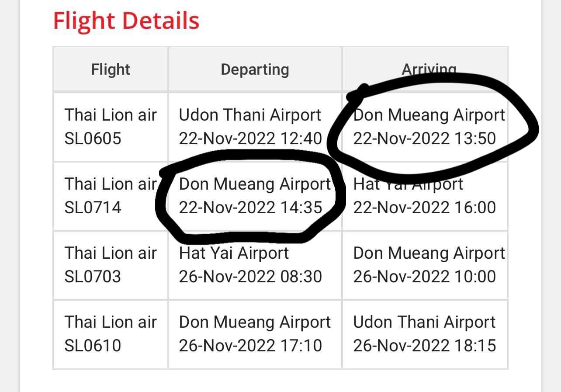
Task: Click flight number SL0605 text
Action: [93, 139]
